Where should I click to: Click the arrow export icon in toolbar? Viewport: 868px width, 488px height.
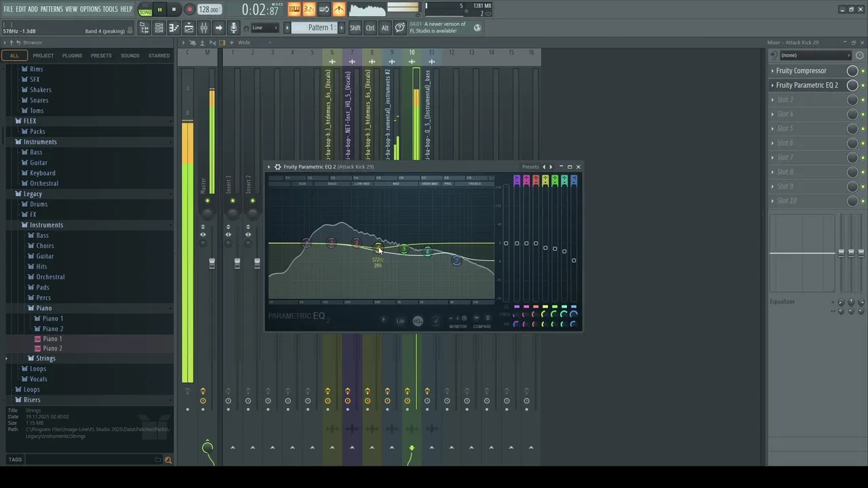click(x=218, y=28)
